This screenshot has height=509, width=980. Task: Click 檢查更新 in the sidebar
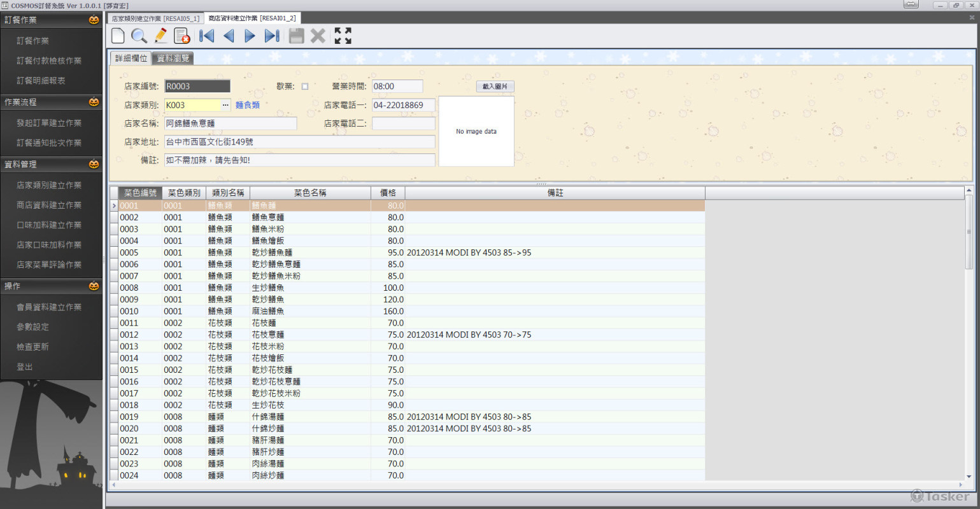click(32, 347)
